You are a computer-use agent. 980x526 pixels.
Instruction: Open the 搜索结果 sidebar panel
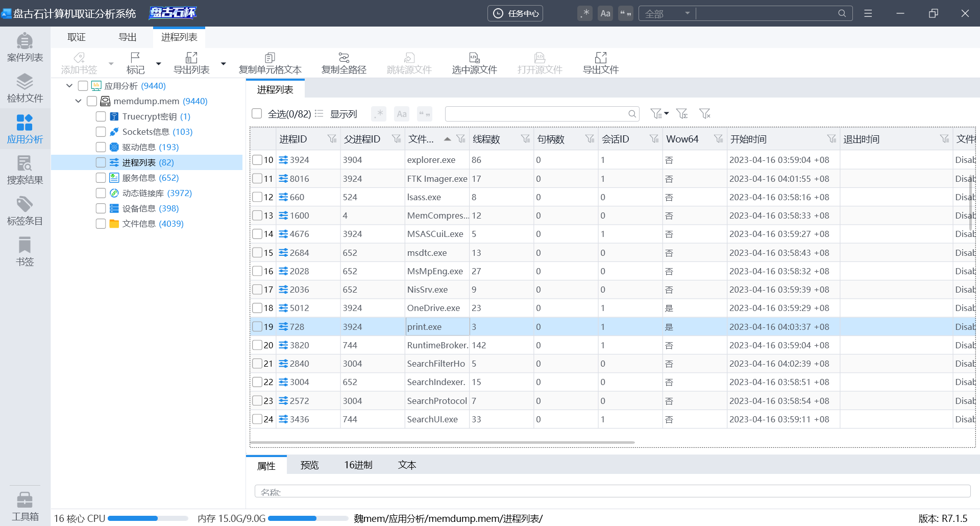pos(25,170)
